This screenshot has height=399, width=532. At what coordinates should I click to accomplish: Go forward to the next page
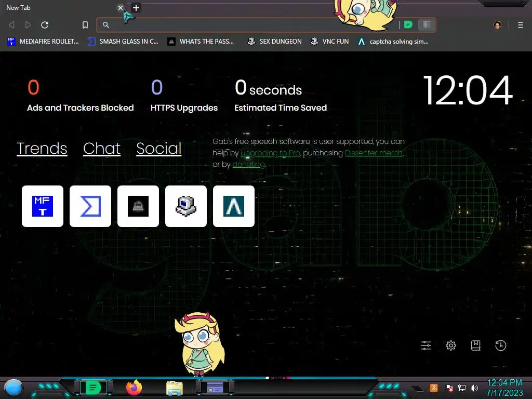[28, 25]
